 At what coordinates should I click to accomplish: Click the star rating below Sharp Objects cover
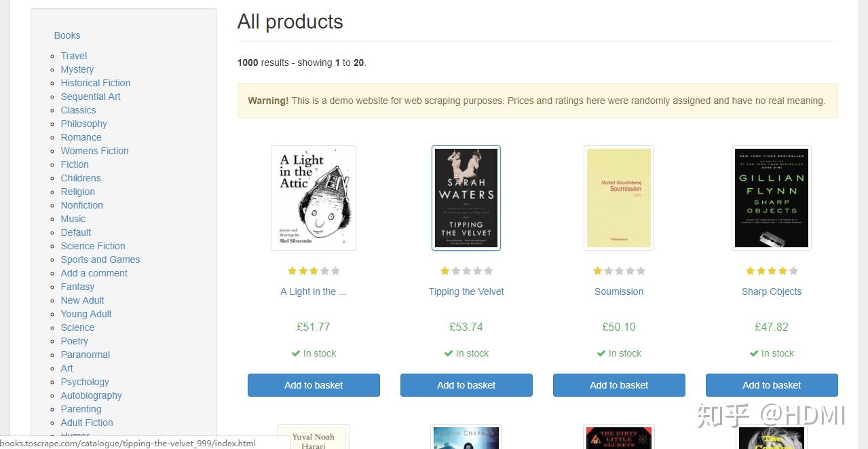pyautogui.click(x=772, y=271)
